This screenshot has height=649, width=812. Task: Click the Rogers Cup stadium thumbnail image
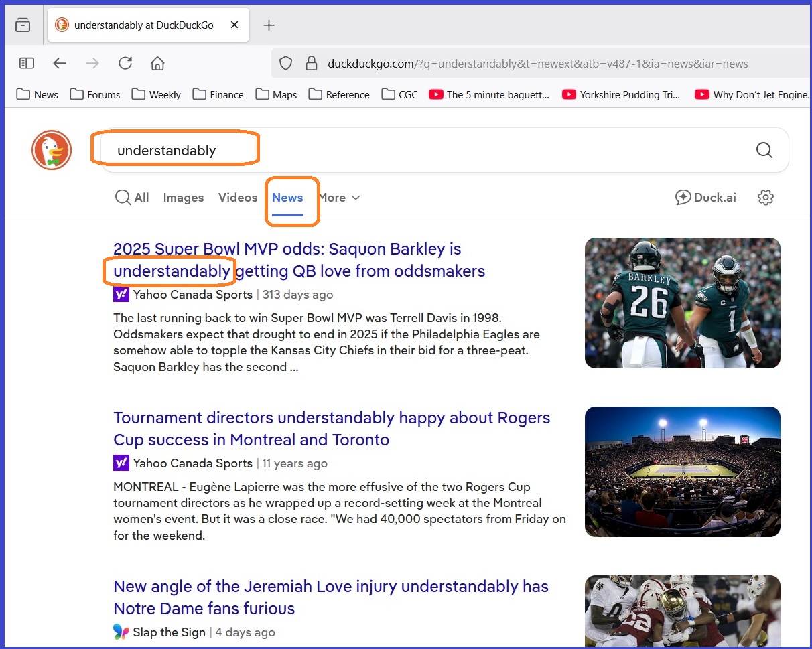coord(682,472)
